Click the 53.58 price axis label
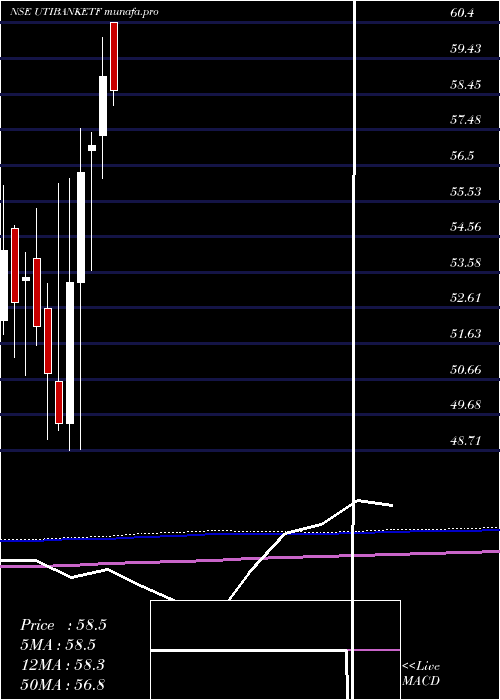 click(466, 262)
